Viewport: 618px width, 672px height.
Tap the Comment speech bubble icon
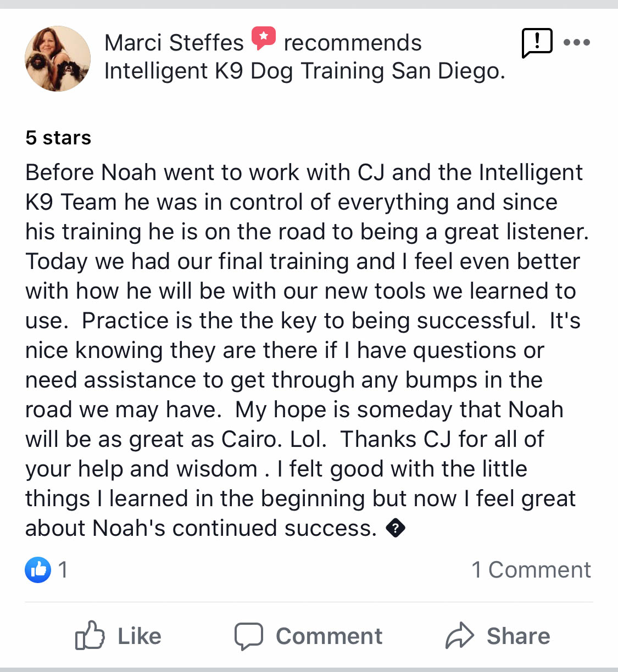(249, 636)
